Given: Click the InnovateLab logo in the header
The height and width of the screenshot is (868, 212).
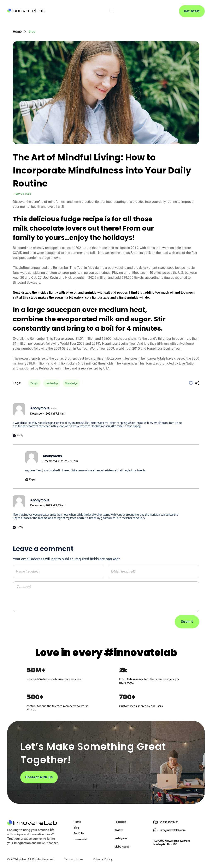Looking at the screenshot, I should coord(26,11).
